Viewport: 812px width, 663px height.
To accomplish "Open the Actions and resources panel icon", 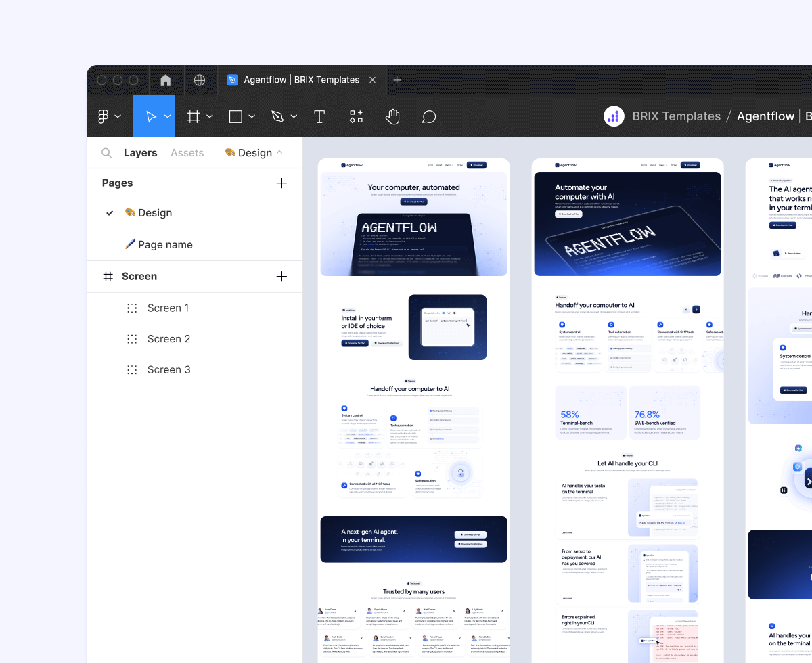I will [356, 116].
